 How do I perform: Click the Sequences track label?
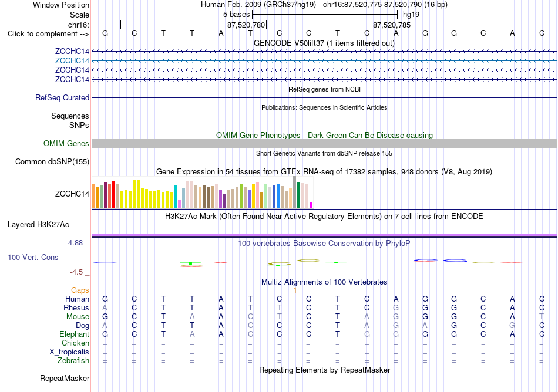(70, 116)
